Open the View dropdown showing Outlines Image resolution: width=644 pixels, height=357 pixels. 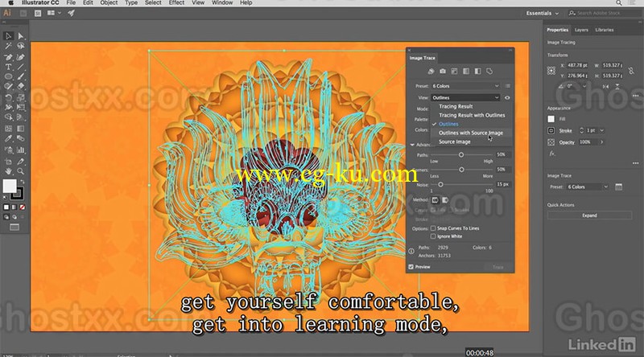click(x=465, y=97)
